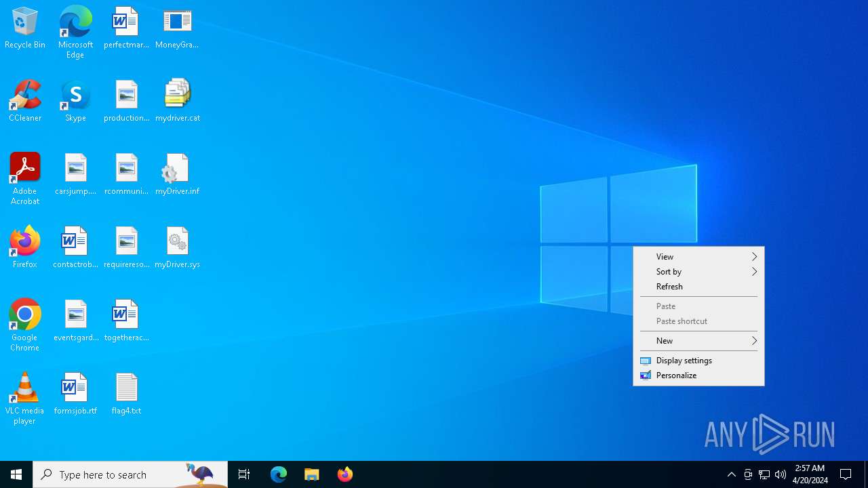The height and width of the screenshot is (488, 868).
Task: Select the mydriver.cat file icon
Action: point(177,102)
